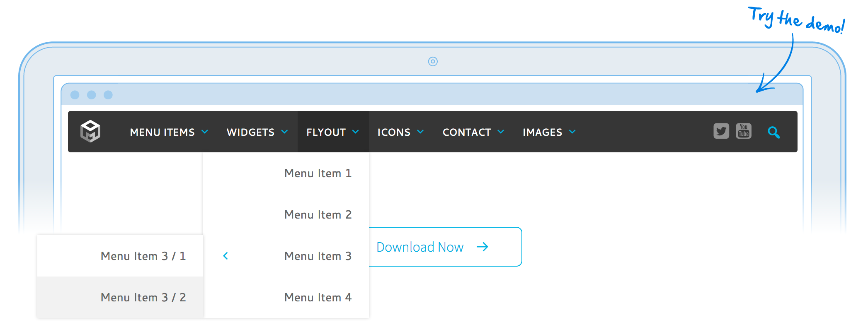Select highlighted Menu Item 3 / 2
Image resolution: width=868 pixels, height=332 pixels.
click(143, 298)
